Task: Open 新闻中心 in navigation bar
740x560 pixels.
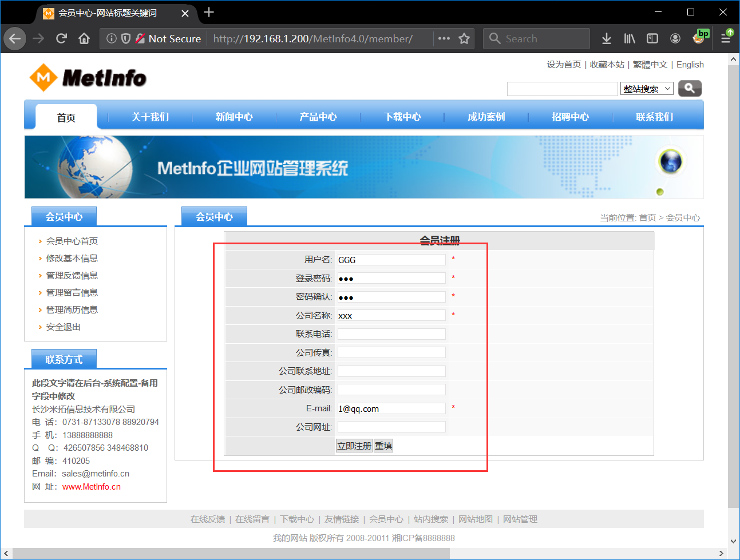Action: 234,117
